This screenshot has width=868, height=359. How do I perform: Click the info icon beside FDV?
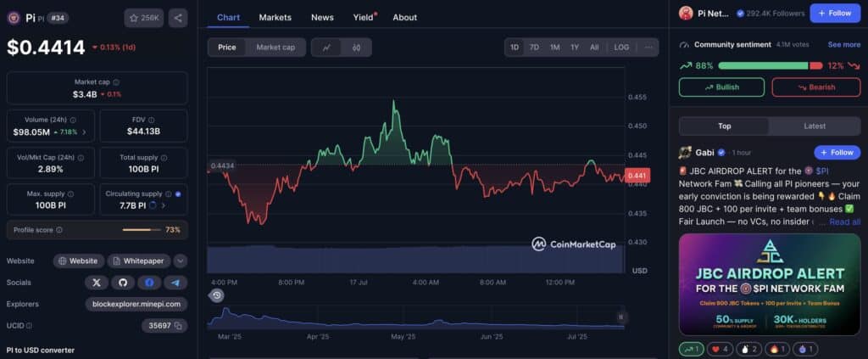(151, 120)
